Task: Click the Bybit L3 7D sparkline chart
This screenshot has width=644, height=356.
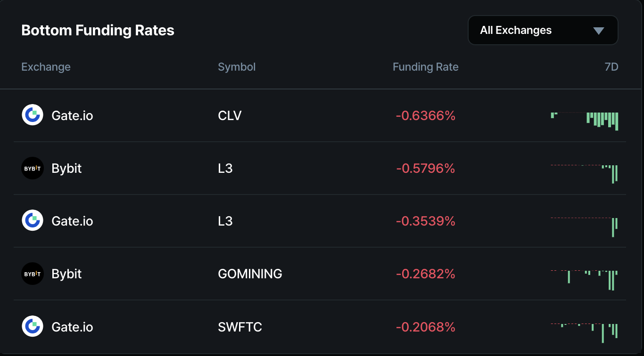Action: click(x=584, y=172)
